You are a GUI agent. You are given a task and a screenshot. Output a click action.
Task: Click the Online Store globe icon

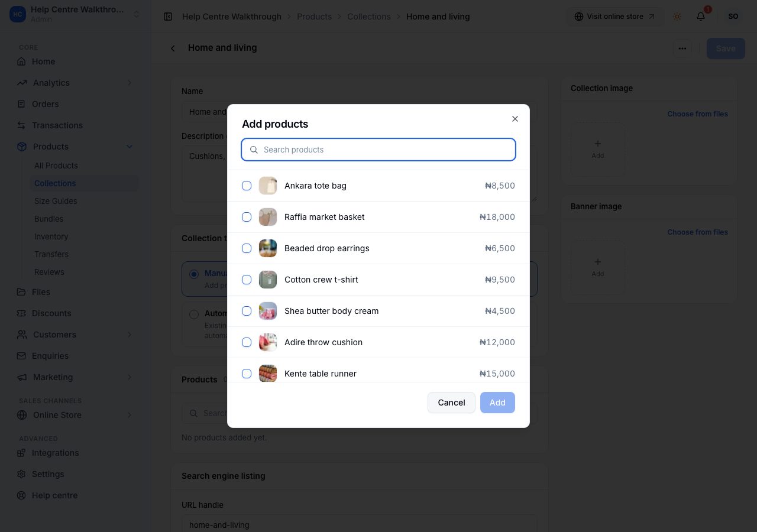click(x=22, y=415)
